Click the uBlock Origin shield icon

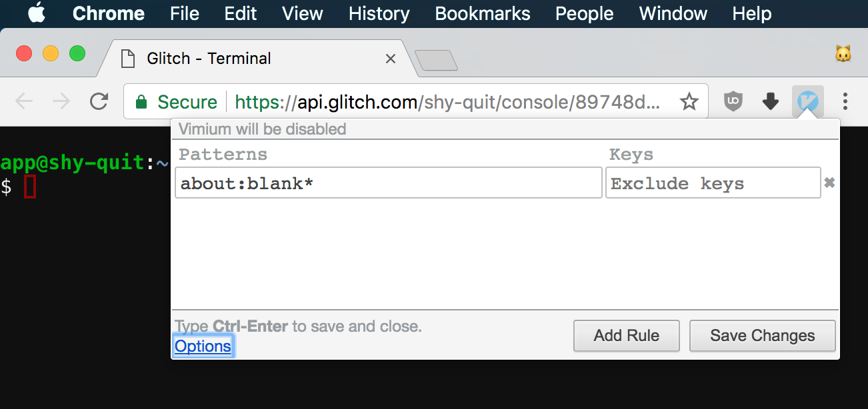pos(733,101)
